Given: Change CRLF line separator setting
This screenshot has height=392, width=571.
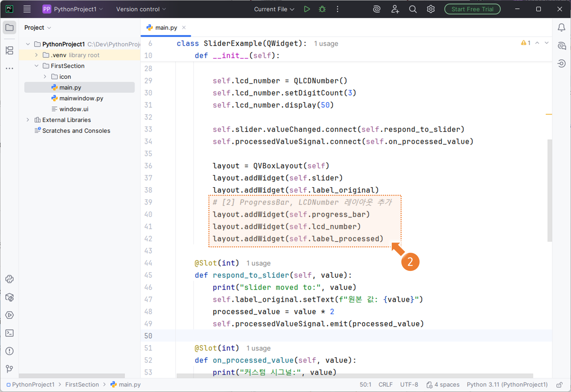Looking at the screenshot, I should tap(385, 385).
